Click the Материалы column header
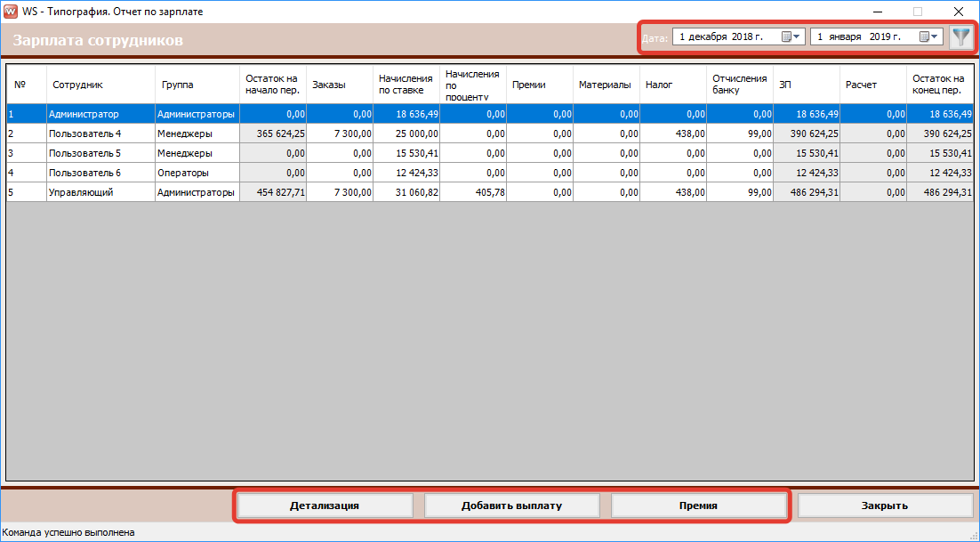The image size is (980, 542). pos(606,85)
